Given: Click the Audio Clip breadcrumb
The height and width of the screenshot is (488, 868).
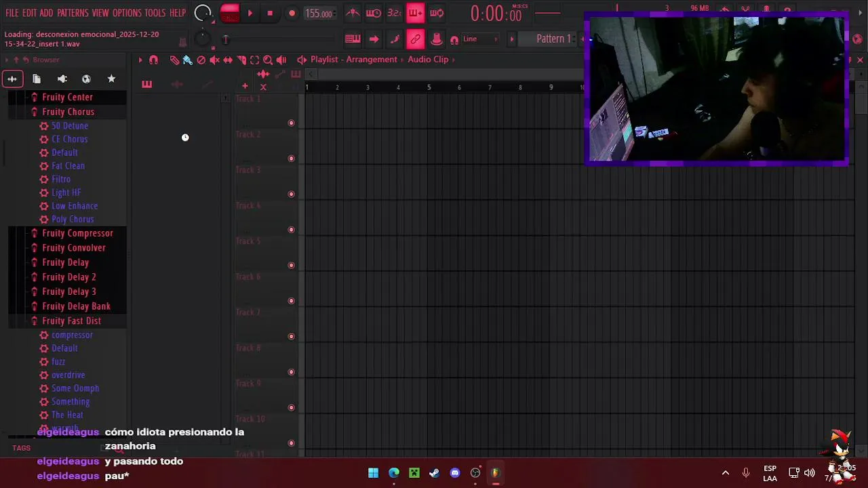Looking at the screenshot, I should point(428,60).
